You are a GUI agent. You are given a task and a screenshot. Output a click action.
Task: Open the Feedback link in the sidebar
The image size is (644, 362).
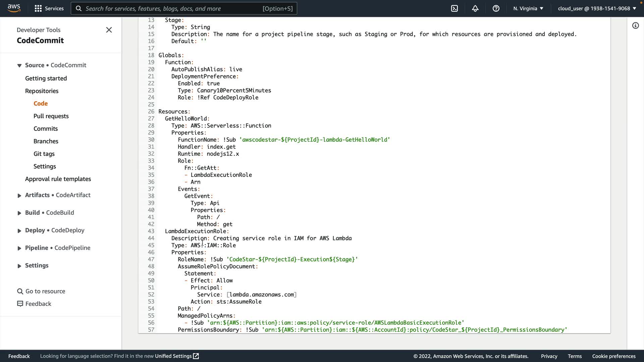(38, 304)
